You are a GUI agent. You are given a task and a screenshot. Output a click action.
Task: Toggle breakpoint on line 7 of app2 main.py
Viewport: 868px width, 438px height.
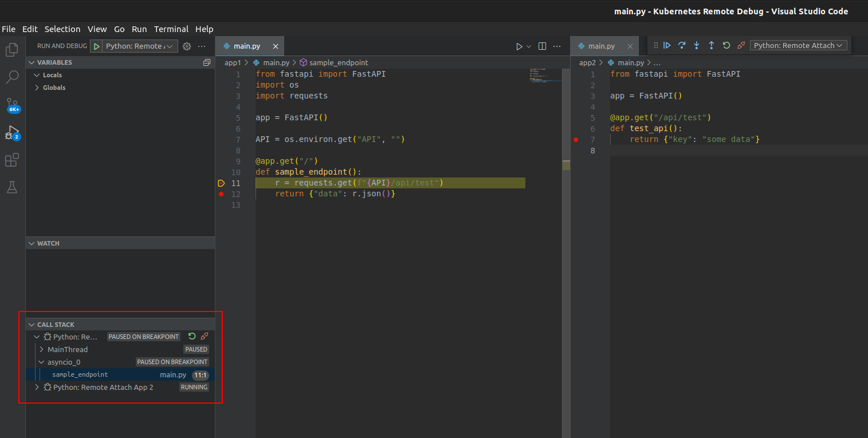[576, 140]
